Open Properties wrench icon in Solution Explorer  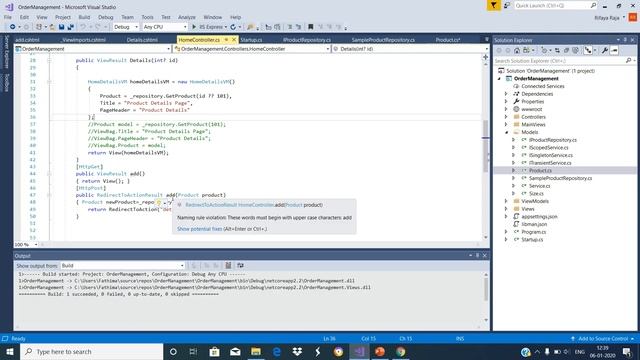[604, 51]
